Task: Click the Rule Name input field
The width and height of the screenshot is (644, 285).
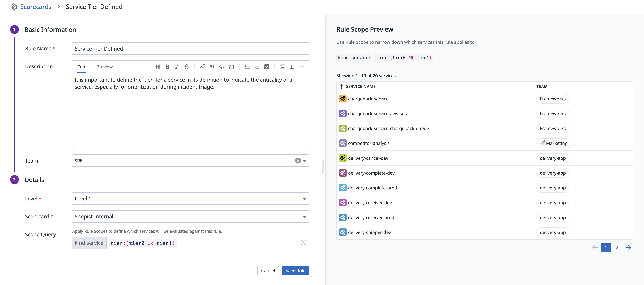Action: pos(190,49)
